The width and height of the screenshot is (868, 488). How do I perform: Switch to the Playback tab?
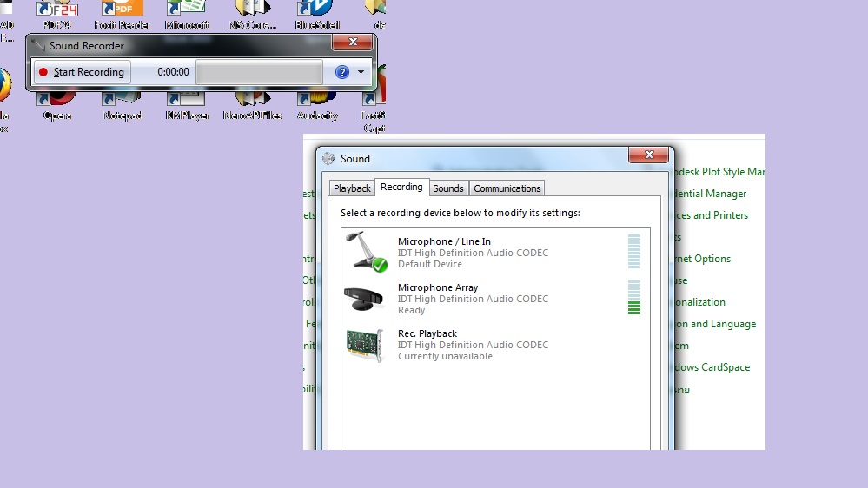(x=352, y=188)
